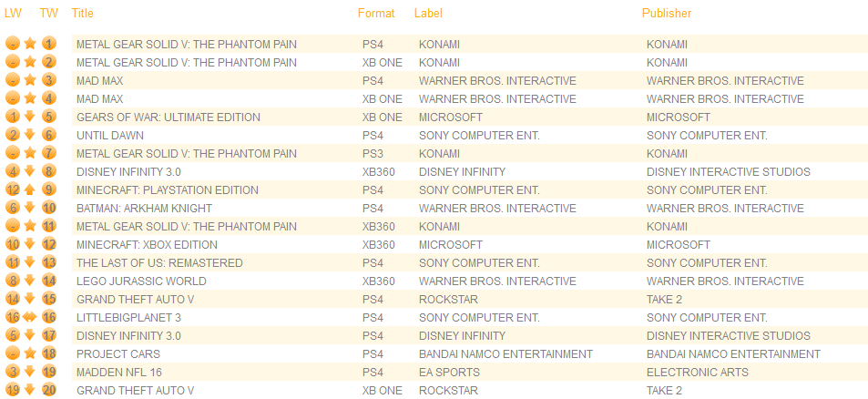Open Gears of War: Ultimate Edition title
Viewport: 868px width, 399px height.
tap(168, 118)
